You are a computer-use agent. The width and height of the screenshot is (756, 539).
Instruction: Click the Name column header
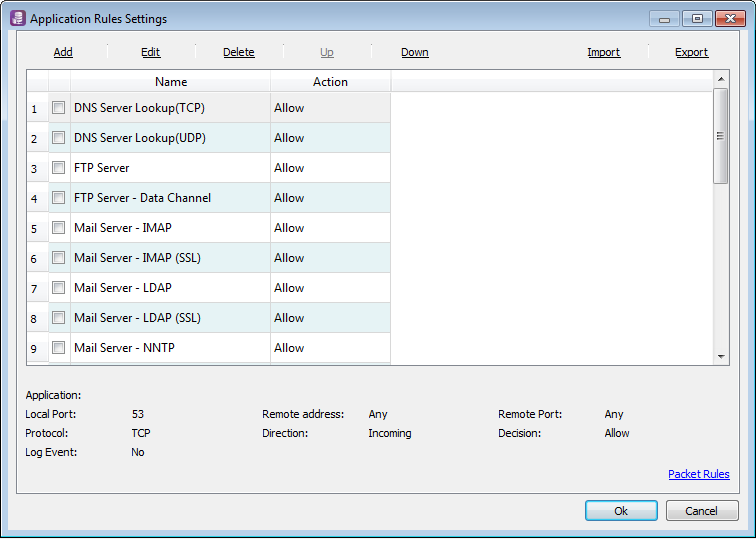171,81
